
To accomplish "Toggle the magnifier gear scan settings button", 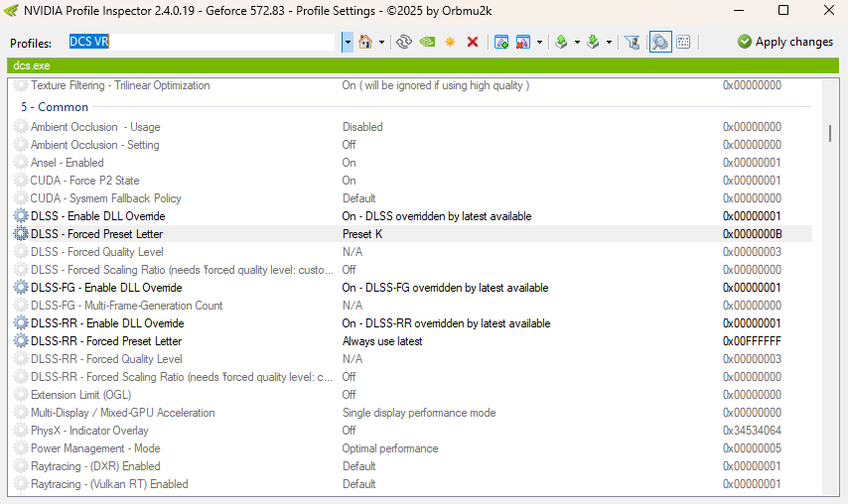I will (x=659, y=42).
